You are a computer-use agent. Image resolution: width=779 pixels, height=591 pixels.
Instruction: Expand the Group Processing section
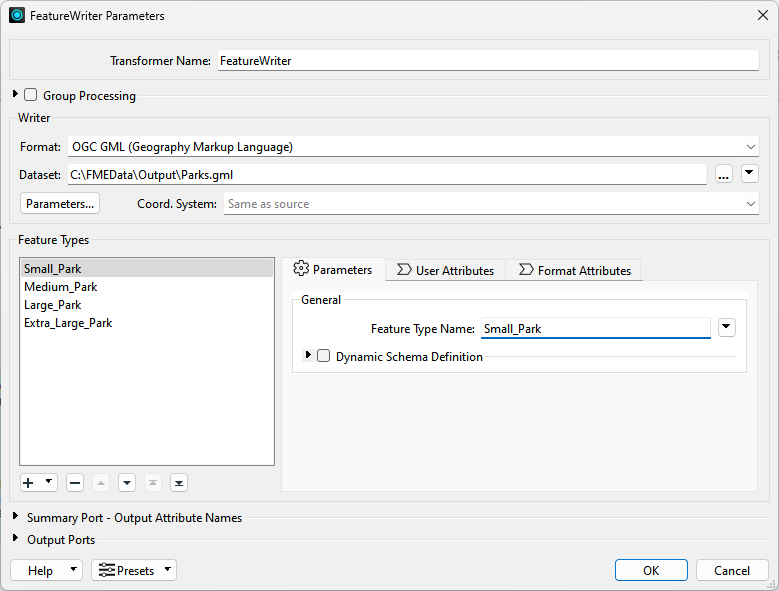(15, 94)
